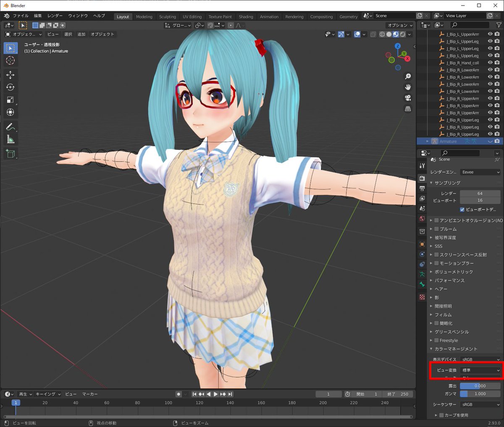Click the pan view hand icon
The width and height of the screenshot is (504, 427).
tap(407, 87)
